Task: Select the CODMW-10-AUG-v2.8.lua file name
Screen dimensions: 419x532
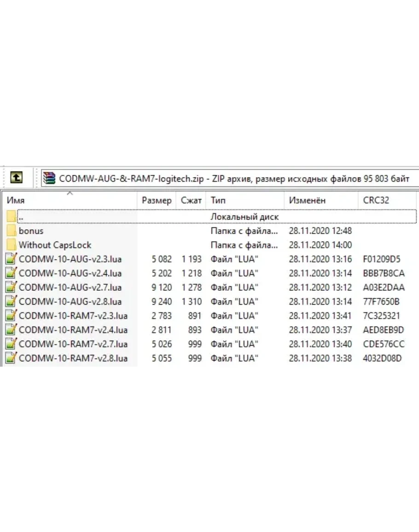Action: tap(70, 302)
